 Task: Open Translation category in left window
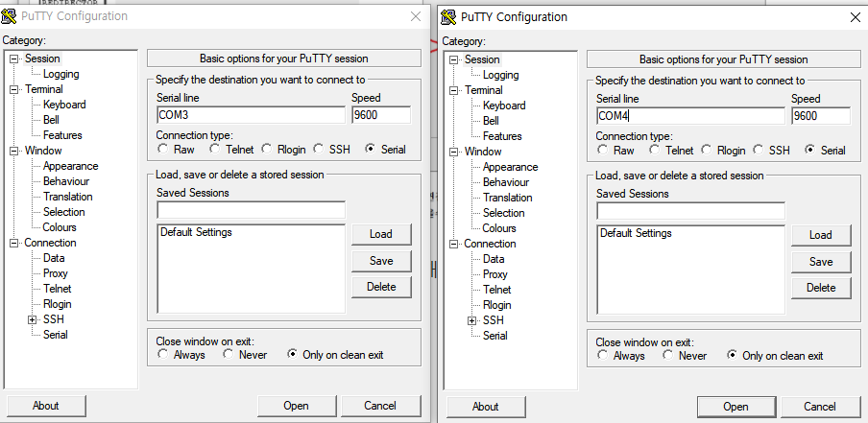pyautogui.click(x=67, y=197)
